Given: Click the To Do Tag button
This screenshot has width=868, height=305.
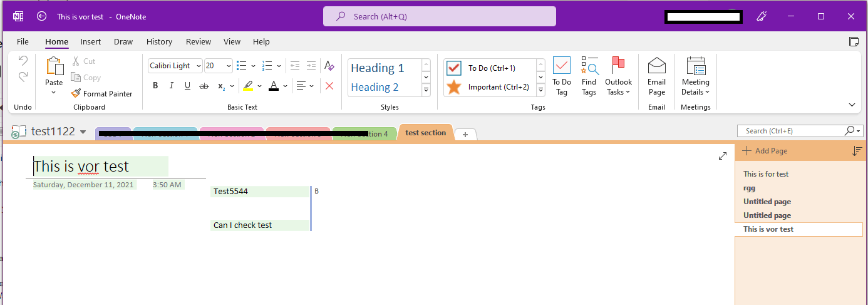Looking at the screenshot, I should 562,76.
